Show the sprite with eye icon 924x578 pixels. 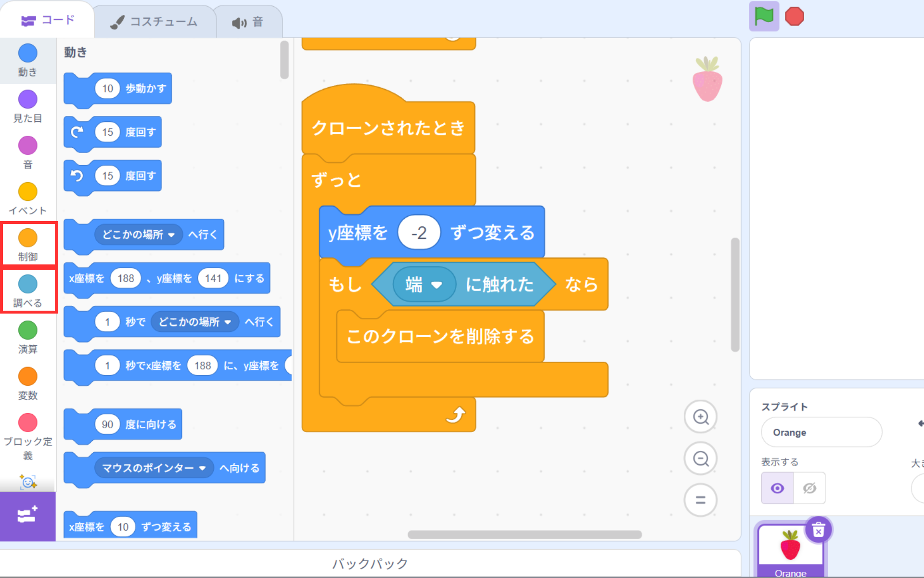777,488
